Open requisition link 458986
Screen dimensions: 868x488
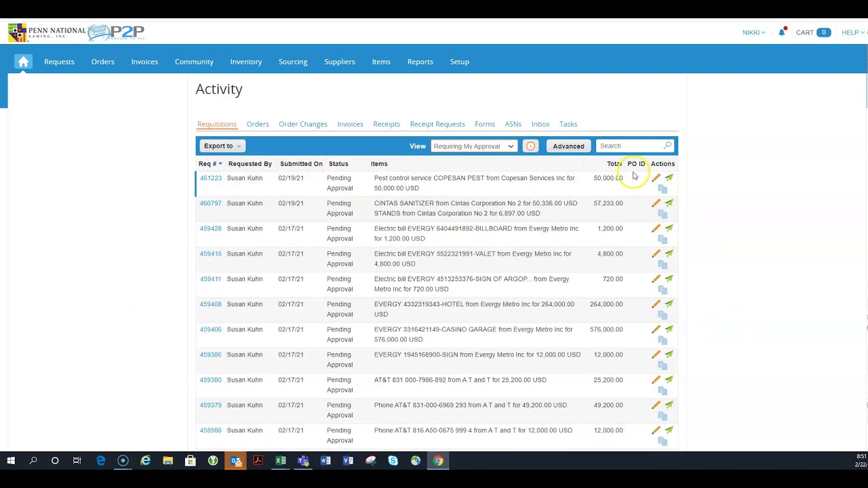(x=210, y=430)
